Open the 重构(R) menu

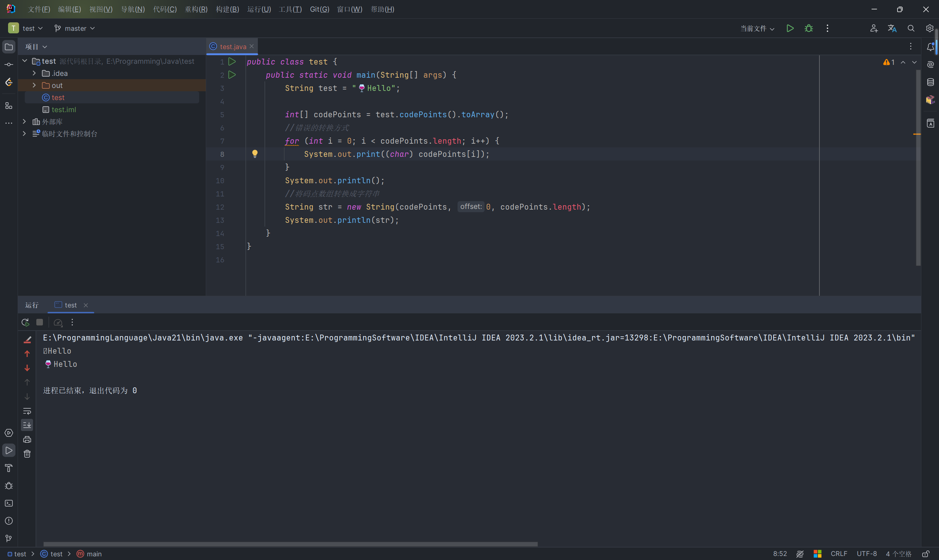[x=196, y=9]
